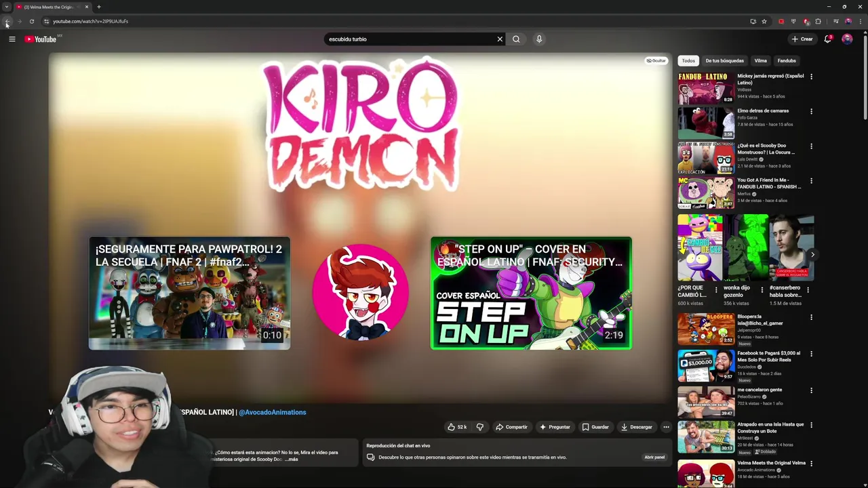Open options for Facebook te Pagará video
868x488 pixels.
pos(811,354)
